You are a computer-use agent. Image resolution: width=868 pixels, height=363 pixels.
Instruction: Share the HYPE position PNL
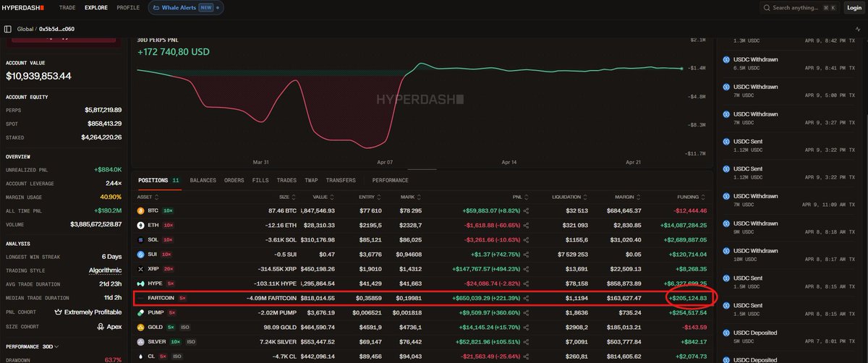click(x=526, y=284)
